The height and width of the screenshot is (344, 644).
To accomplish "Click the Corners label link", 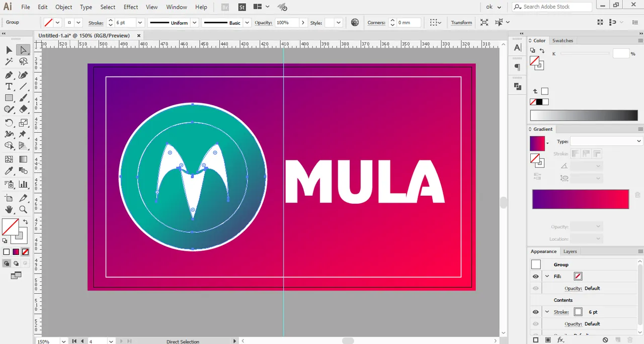I will (376, 23).
